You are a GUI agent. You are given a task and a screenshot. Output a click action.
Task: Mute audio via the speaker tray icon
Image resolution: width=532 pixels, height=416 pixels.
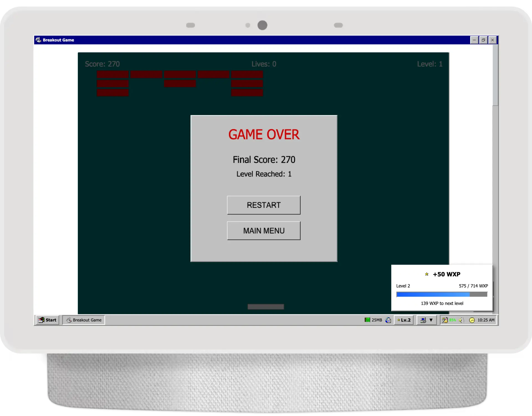[461, 320]
